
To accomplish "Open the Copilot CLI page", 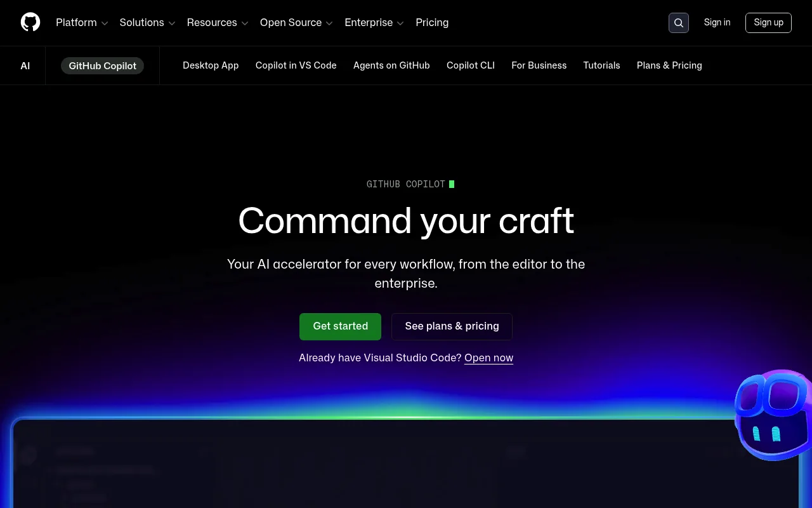I will 471,65.
